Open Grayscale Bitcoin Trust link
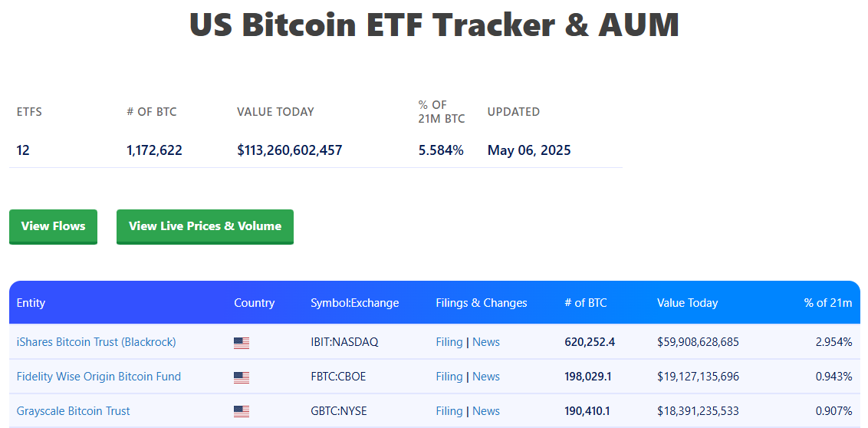The height and width of the screenshot is (428, 868). 73,411
